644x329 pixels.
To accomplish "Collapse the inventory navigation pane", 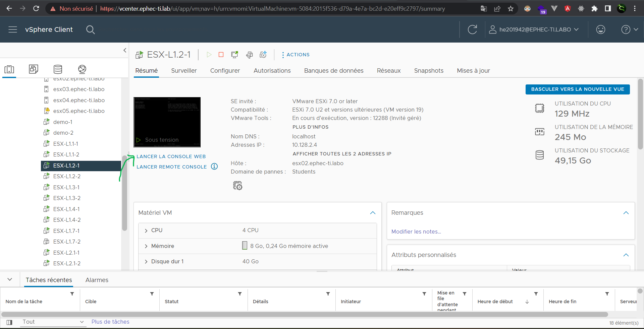I will pyautogui.click(x=125, y=50).
